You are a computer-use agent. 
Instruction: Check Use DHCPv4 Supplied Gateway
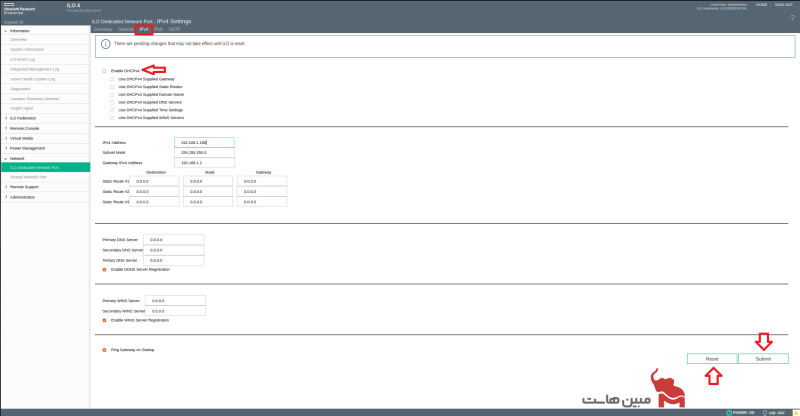(x=112, y=79)
